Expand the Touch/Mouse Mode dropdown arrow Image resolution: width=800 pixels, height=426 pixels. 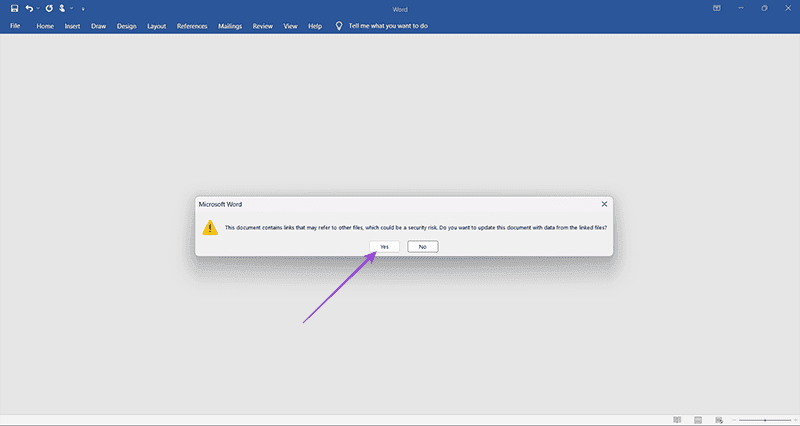(x=71, y=8)
